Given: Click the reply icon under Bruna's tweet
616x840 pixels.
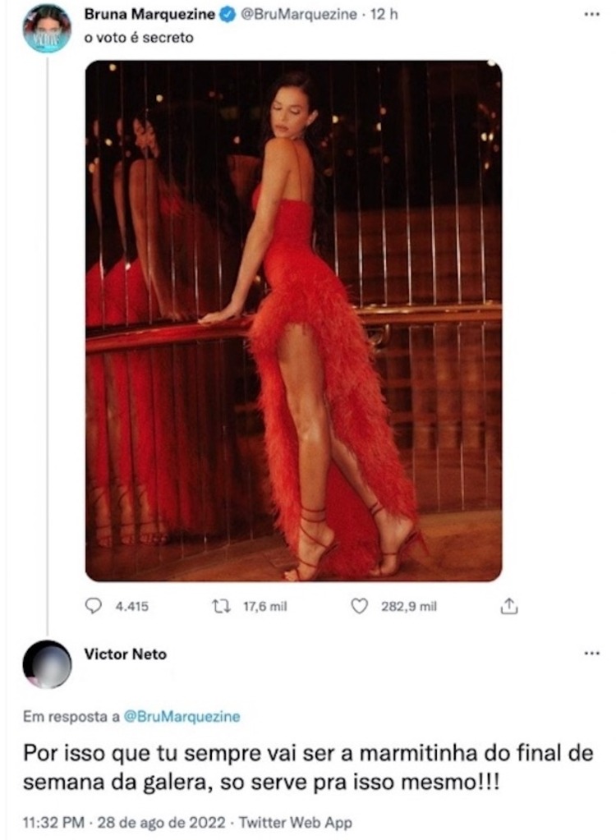Looking at the screenshot, I should pyautogui.click(x=94, y=606).
